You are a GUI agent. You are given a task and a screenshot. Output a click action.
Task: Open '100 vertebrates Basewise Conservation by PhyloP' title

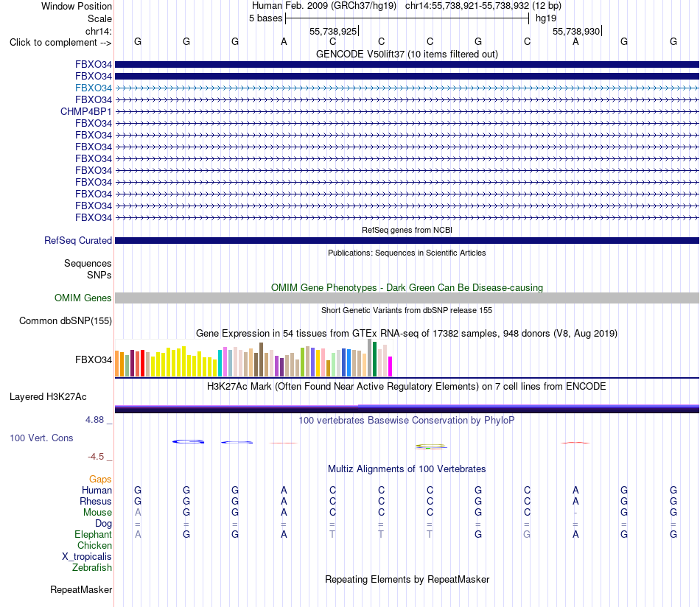pos(407,421)
